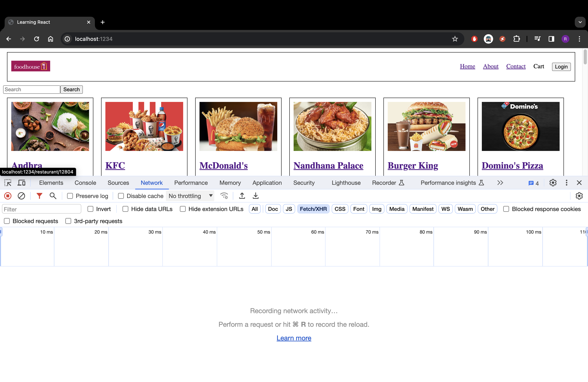Check Hide data URLs option

coord(125,209)
